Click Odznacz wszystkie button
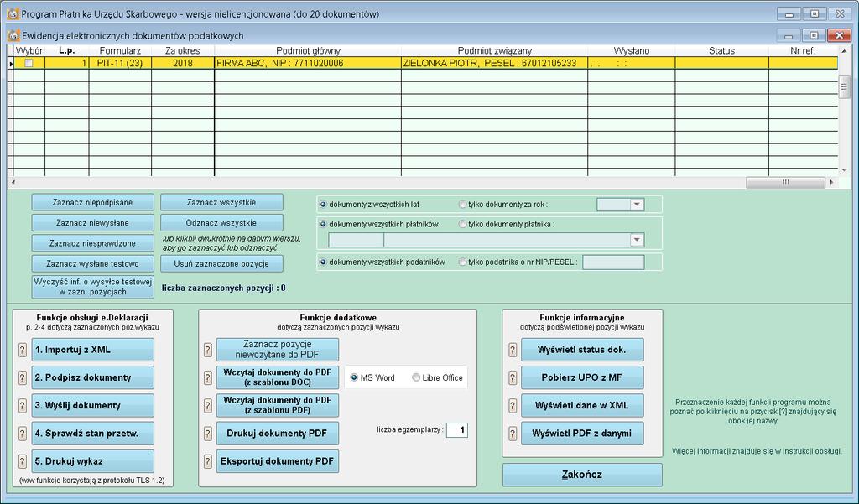This screenshot has width=859, height=504. pyautogui.click(x=221, y=222)
